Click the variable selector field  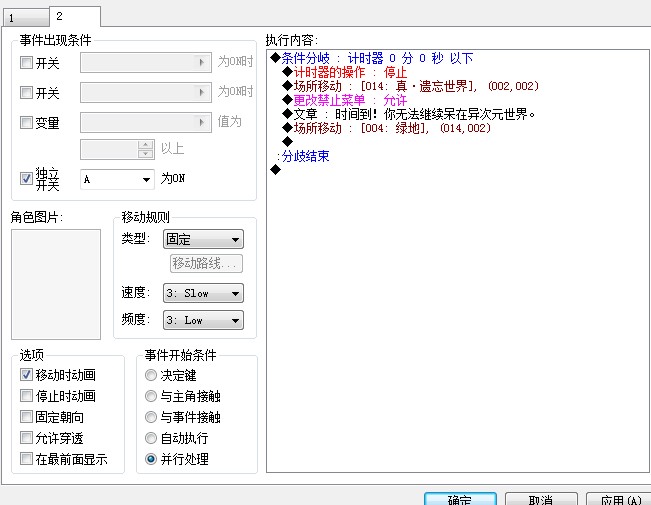(146, 123)
